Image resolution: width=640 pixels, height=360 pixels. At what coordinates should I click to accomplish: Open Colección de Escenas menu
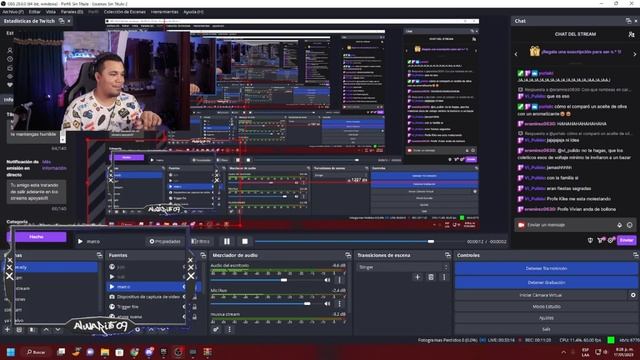124,12
